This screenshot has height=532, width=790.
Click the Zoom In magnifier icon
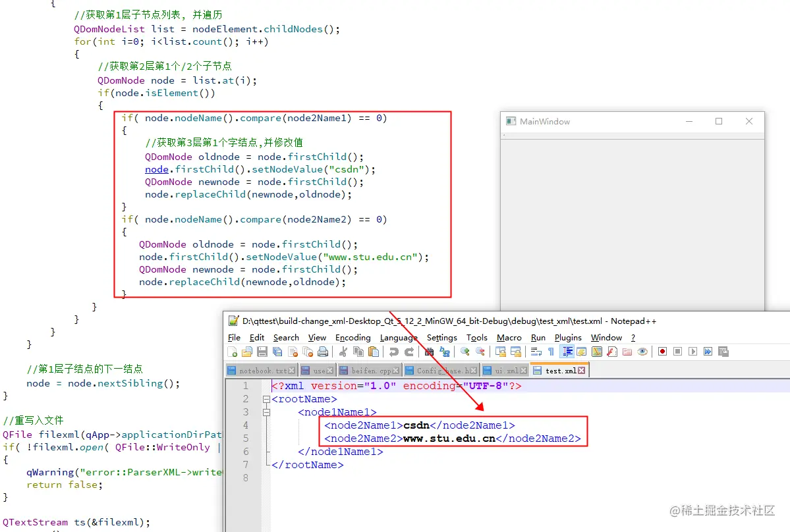tap(465, 352)
